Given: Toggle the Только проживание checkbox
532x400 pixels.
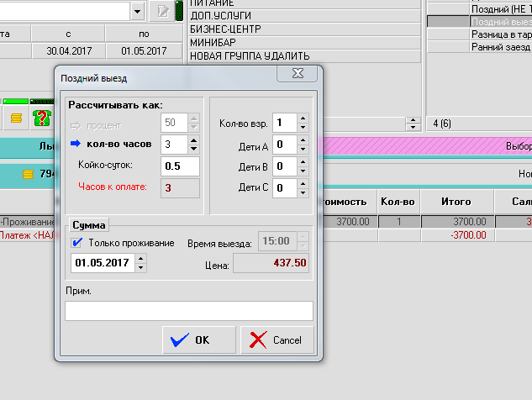Looking at the screenshot, I should (77, 243).
